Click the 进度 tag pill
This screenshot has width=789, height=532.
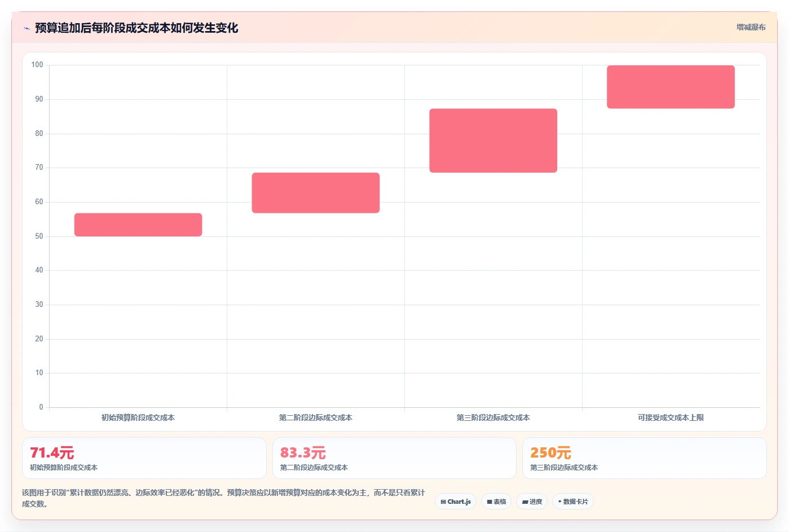pos(532,502)
